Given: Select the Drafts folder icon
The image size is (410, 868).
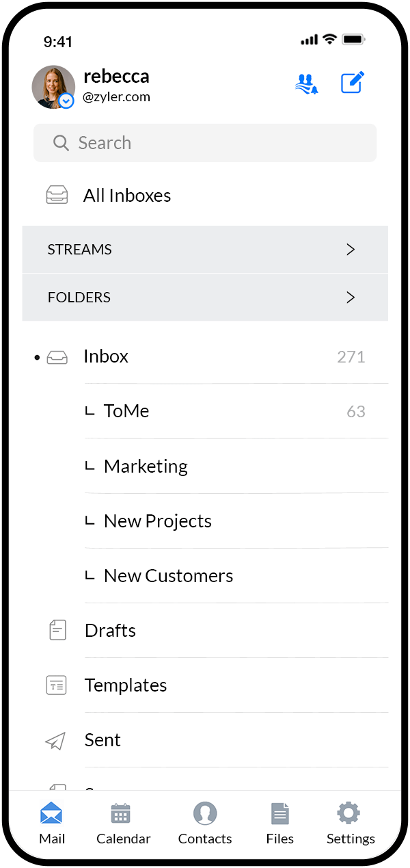Looking at the screenshot, I should [x=57, y=629].
